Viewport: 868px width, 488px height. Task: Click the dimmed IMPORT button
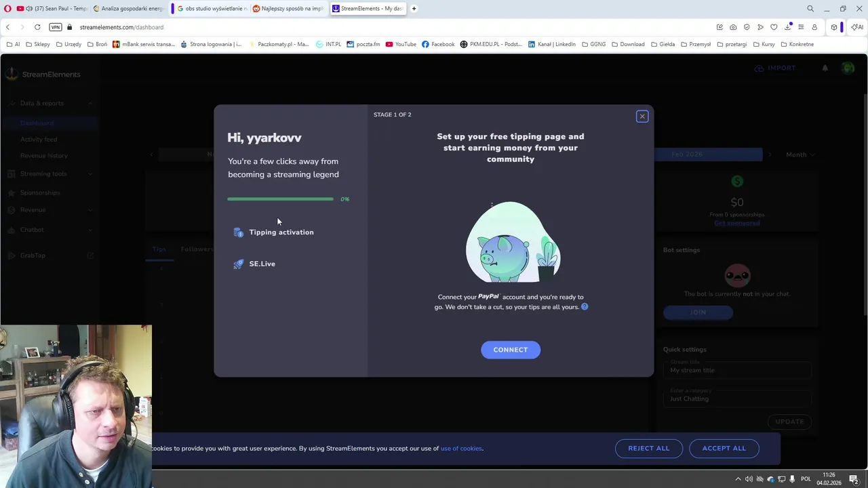pyautogui.click(x=775, y=68)
